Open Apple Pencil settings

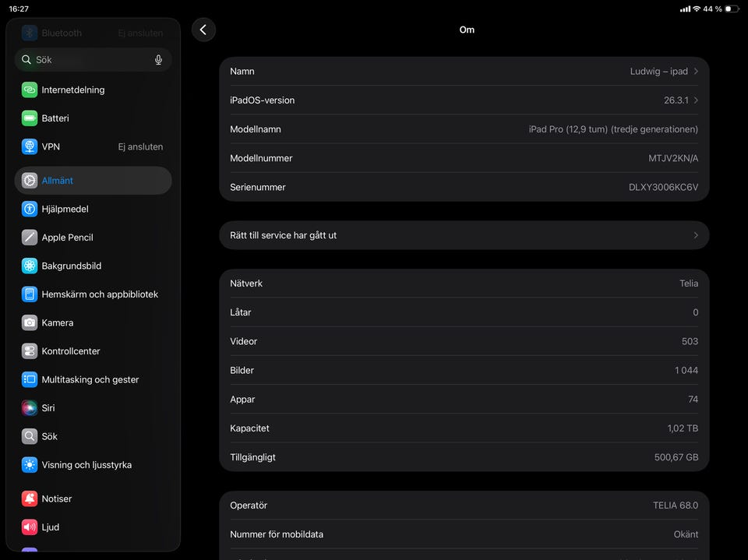point(93,237)
